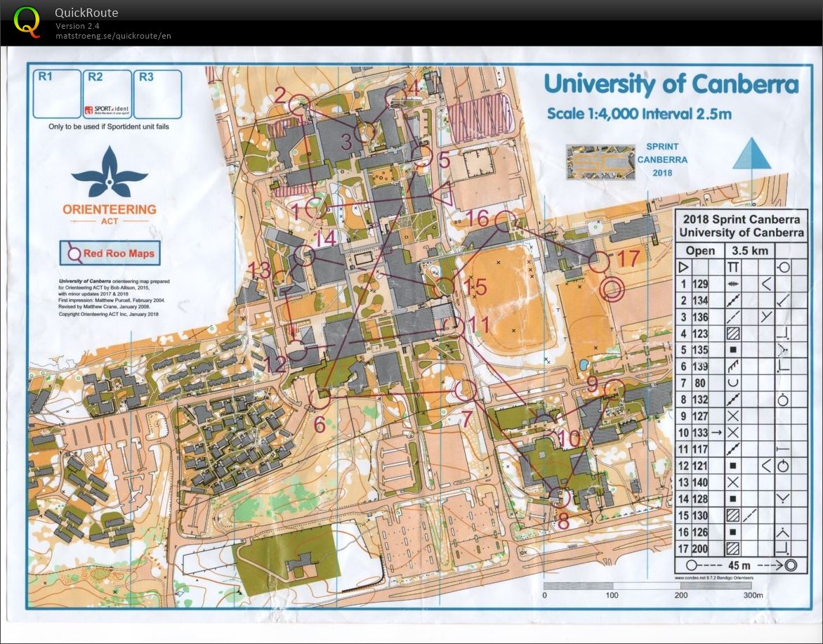Click the Orienteering ACT logo
This screenshot has width=823, height=644.
[110, 186]
